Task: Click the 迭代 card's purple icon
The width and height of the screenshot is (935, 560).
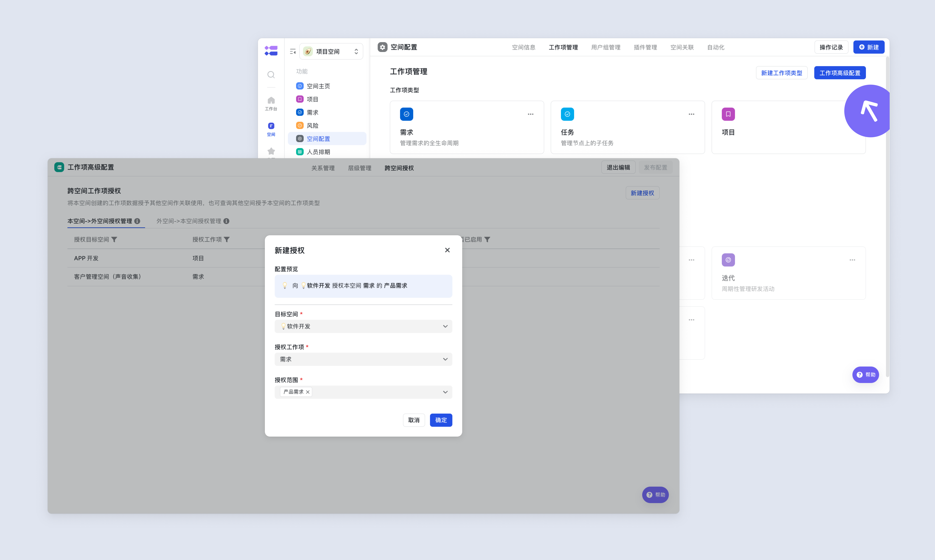Action: 728,260
